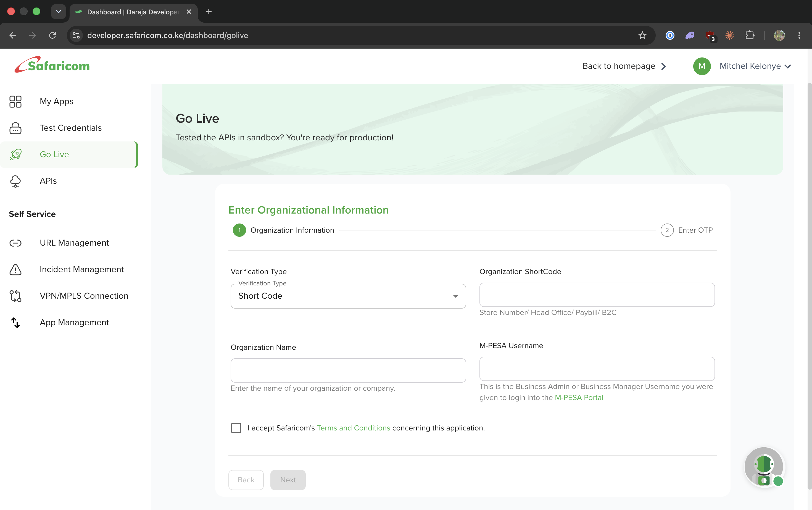
Task: Close the Dashboard Daraja Developer tab
Action: click(x=189, y=12)
